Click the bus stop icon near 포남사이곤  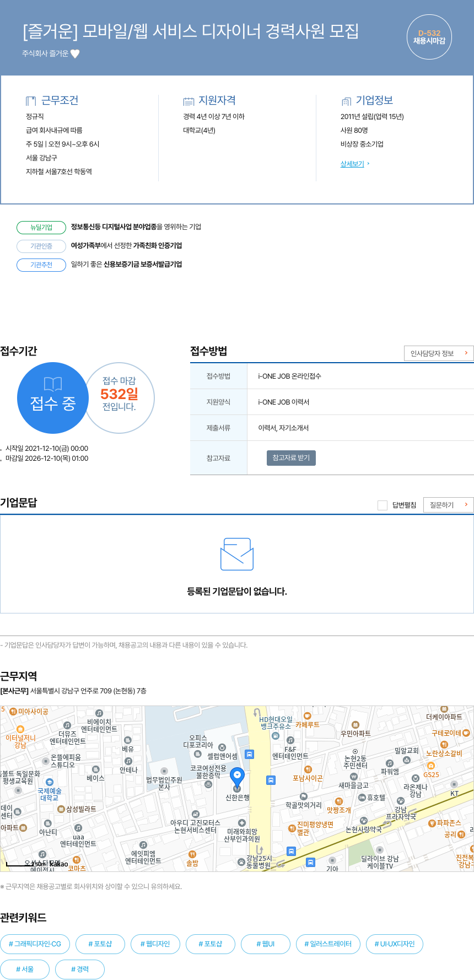[271, 780]
